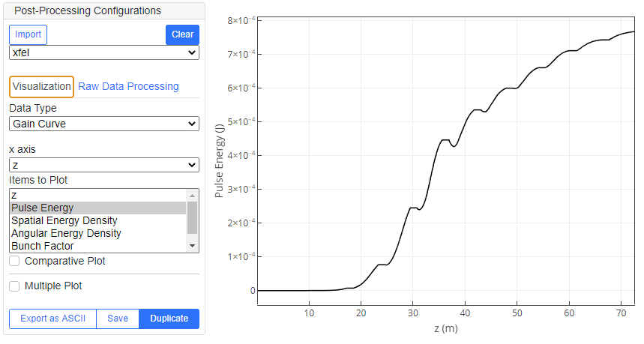The image size is (644, 344).
Task: Click the Items to Plot scrollbar thumb
Action: [x=192, y=217]
